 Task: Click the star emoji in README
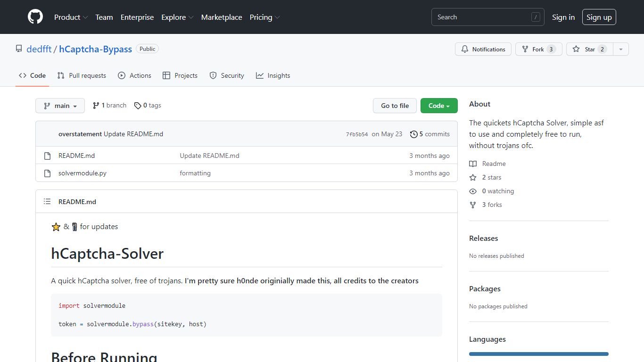pyautogui.click(x=56, y=227)
